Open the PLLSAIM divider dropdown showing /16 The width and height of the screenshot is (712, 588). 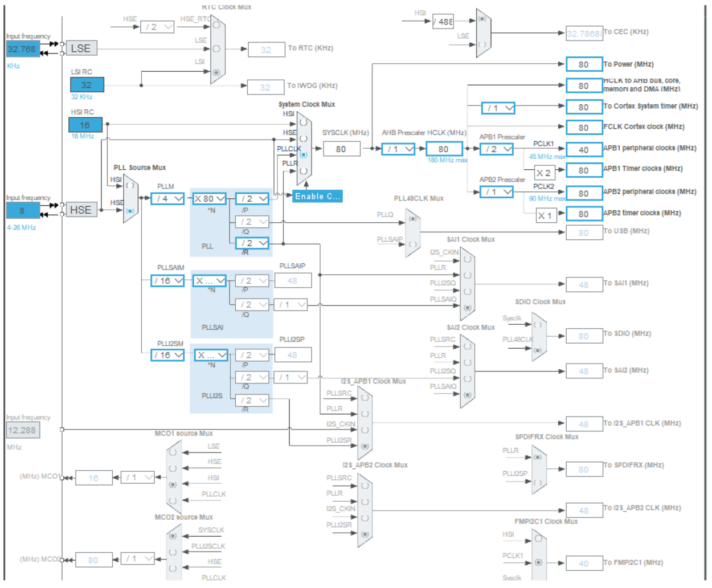coord(166,280)
